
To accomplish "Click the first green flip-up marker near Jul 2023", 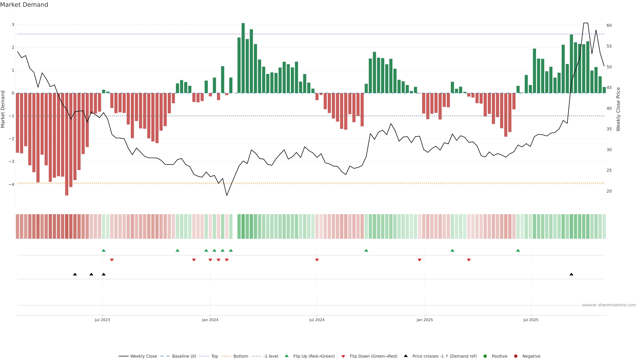I will [x=104, y=250].
